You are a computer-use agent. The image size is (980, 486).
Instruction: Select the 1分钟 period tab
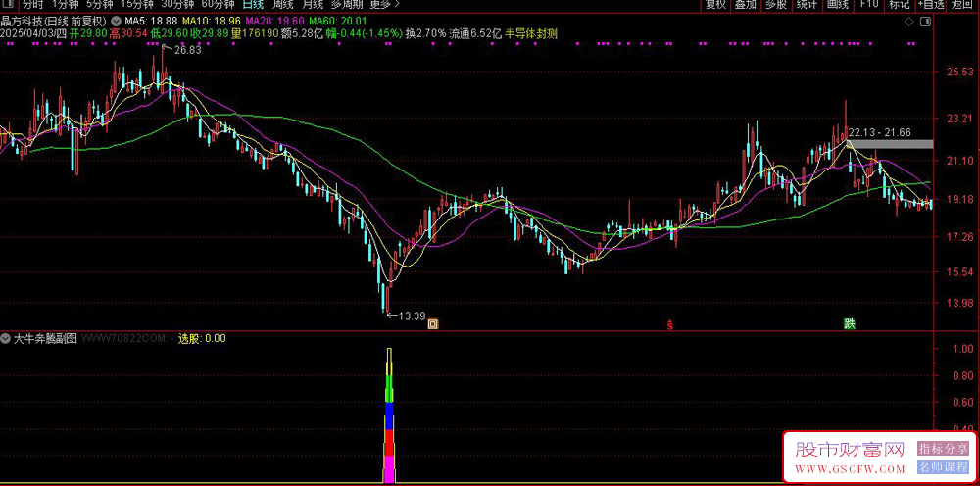click(66, 4)
